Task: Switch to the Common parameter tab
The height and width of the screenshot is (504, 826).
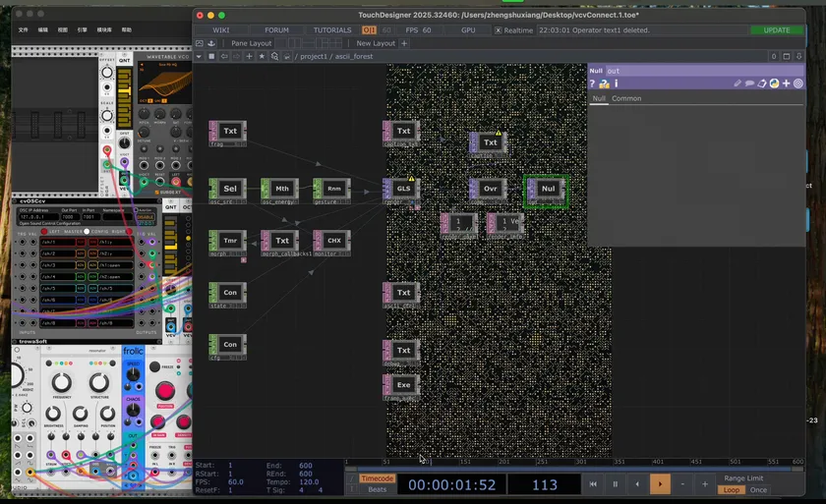Action: point(626,98)
